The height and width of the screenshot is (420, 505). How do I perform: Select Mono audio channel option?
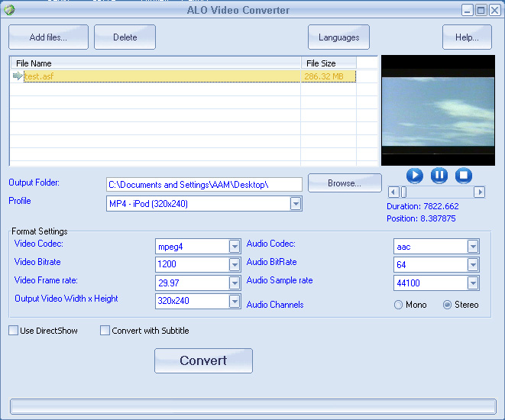pos(399,305)
